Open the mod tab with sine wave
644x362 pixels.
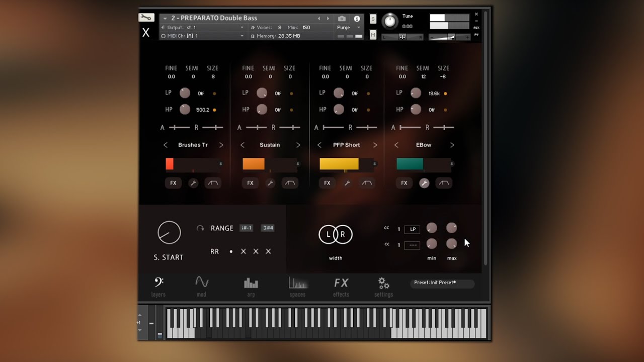(x=202, y=287)
